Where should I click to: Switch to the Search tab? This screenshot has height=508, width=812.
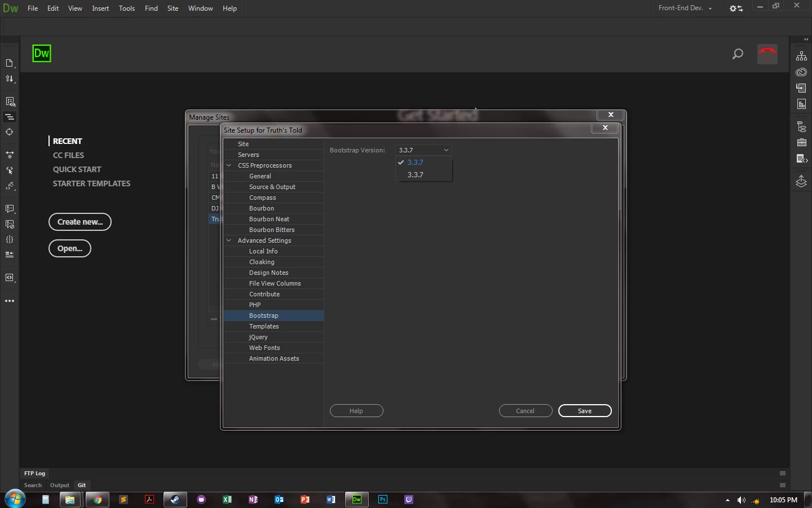tap(33, 485)
